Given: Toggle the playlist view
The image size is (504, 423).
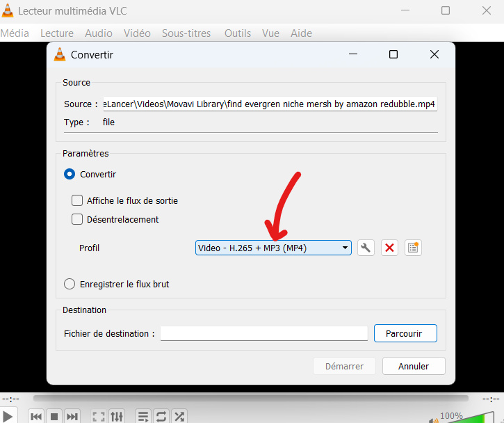Looking at the screenshot, I should pyautogui.click(x=143, y=417).
